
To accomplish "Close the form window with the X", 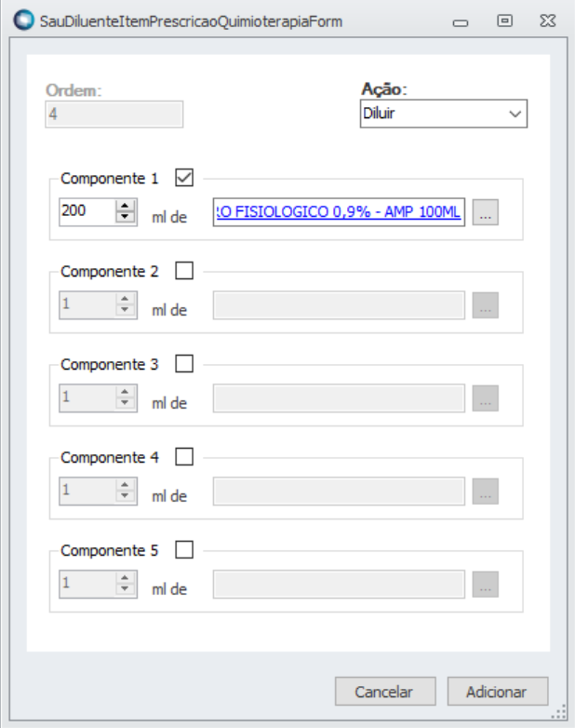I will (548, 20).
